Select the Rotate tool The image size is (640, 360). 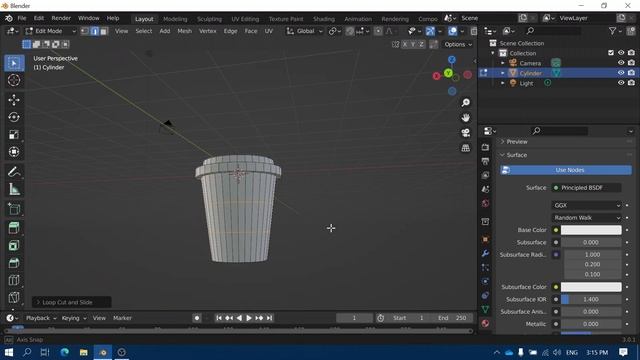click(x=14, y=117)
